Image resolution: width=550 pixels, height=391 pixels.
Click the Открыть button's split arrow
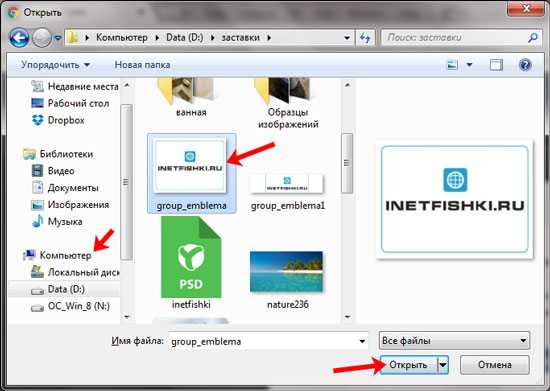tap(443, 365)
